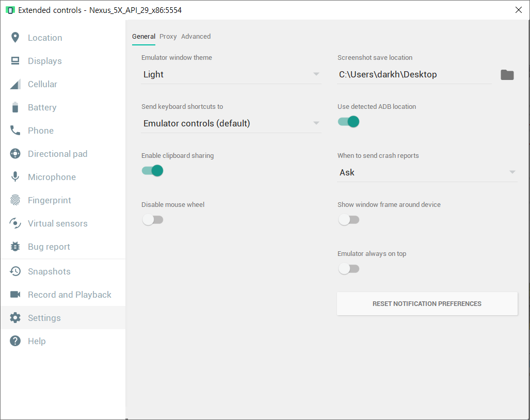
Task: Click the Screenshot save location path field
Action: click(x=414, y=75)
